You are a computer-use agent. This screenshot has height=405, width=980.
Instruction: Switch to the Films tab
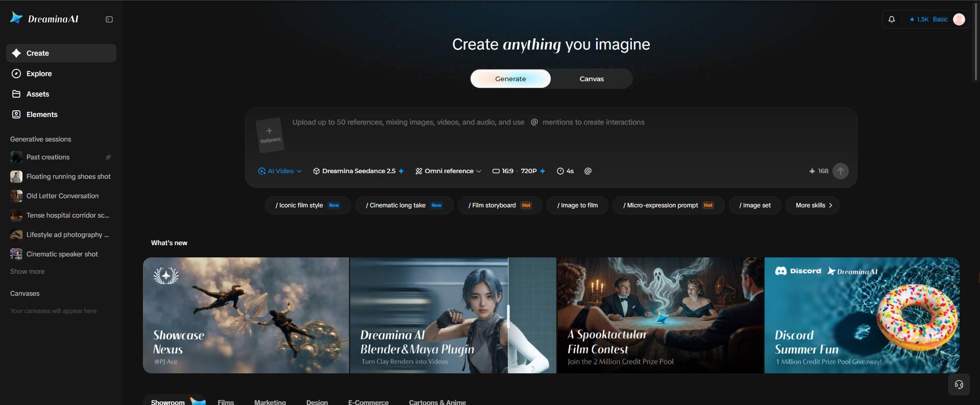point(226,402)
